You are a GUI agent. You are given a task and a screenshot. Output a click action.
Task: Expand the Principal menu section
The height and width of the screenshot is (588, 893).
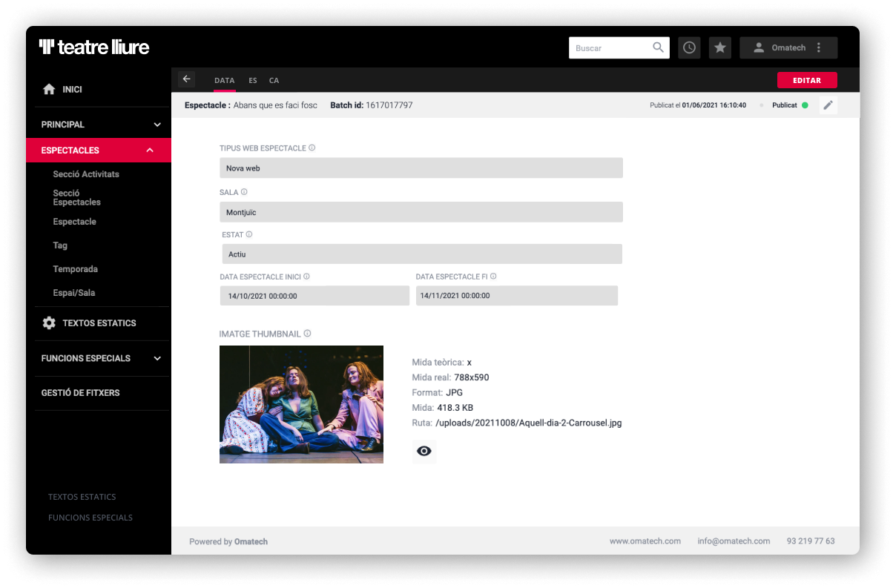coord(157,125)
